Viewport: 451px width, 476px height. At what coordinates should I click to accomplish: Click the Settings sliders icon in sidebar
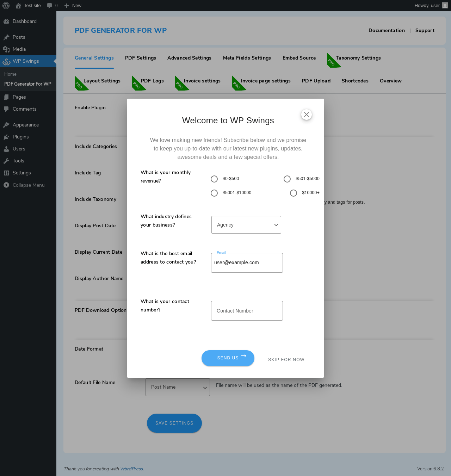point(6,173)
